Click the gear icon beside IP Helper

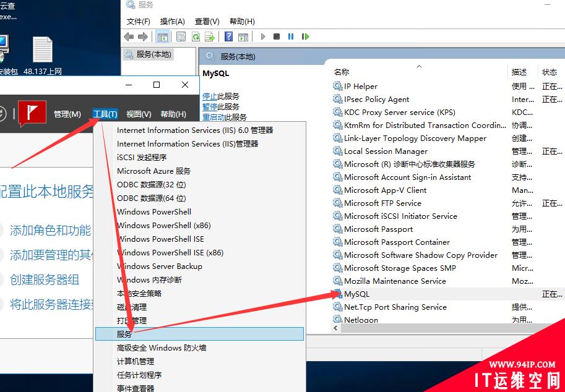[x=338, y=86]
